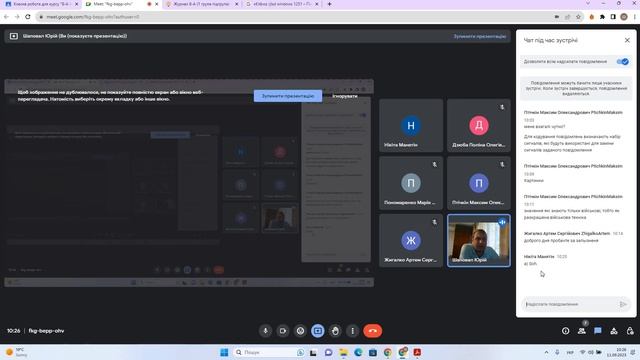
Task: End the call with red hang-up button
Action: click(373, 331)
